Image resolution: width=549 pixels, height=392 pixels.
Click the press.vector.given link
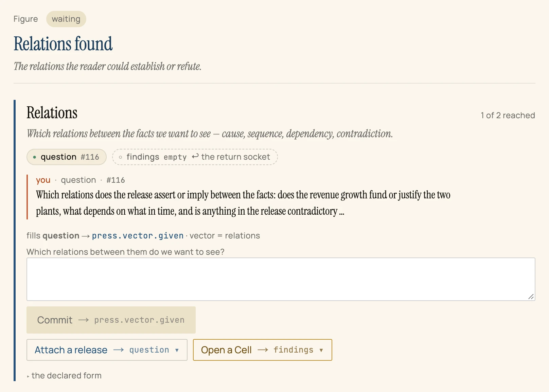click(x=138, y=236)
